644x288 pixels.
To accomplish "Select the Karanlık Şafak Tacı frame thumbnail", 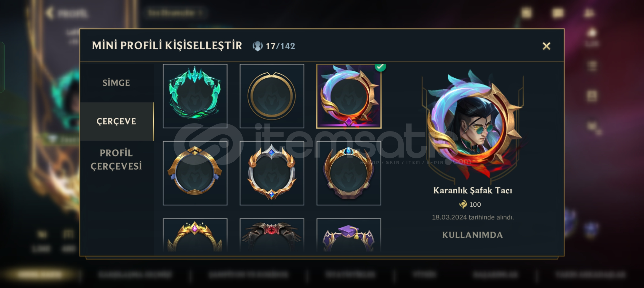I will click(x=349, y=96).
